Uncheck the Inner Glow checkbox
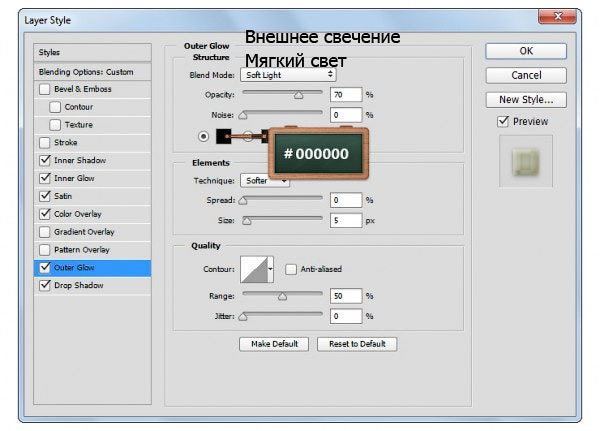 44,178
